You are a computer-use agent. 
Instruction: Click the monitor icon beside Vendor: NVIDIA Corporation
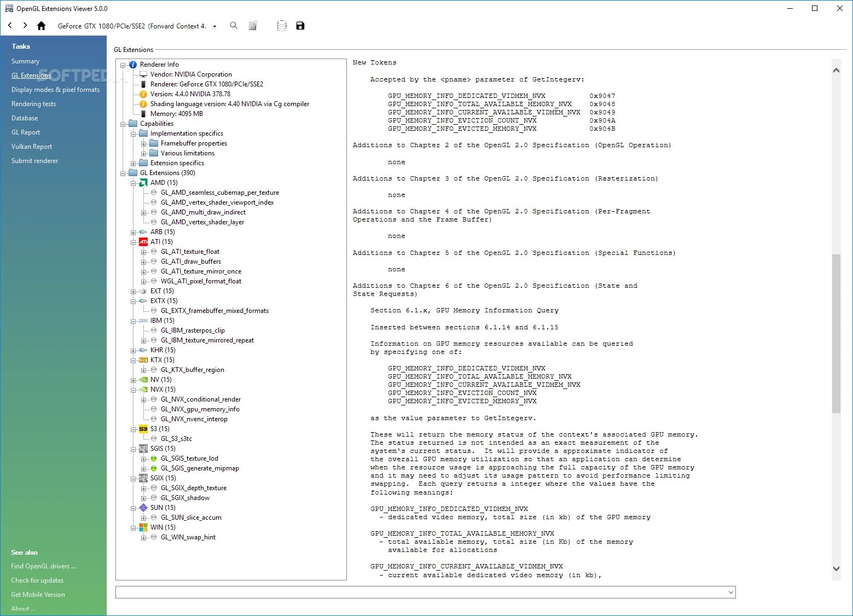(143, 74)
